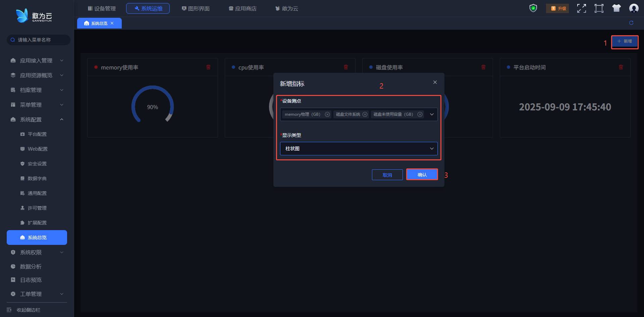Click the refresh icon in tab bar

pos(631,23)
